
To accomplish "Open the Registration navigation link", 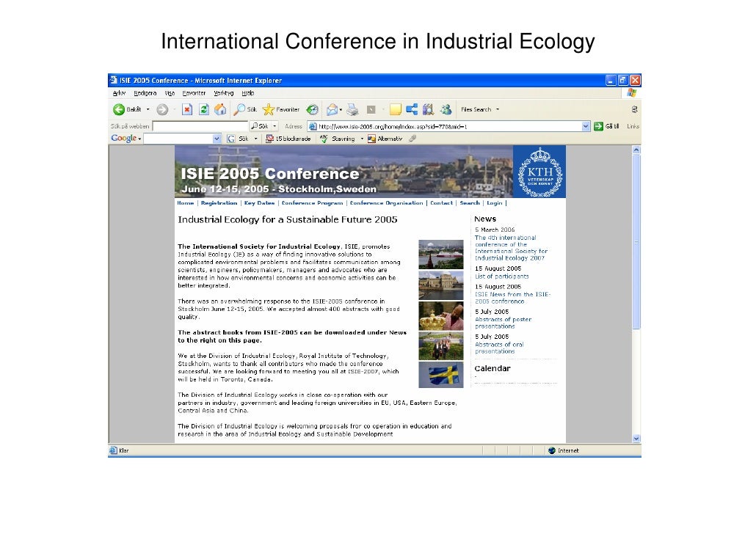I will click(219, 203).
